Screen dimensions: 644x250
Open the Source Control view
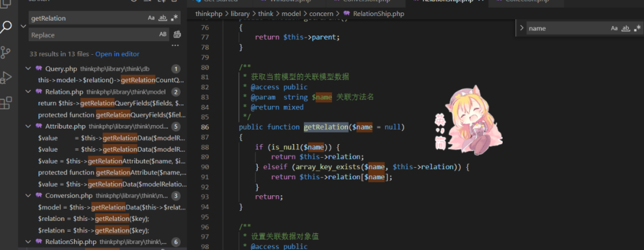(6, 52)
